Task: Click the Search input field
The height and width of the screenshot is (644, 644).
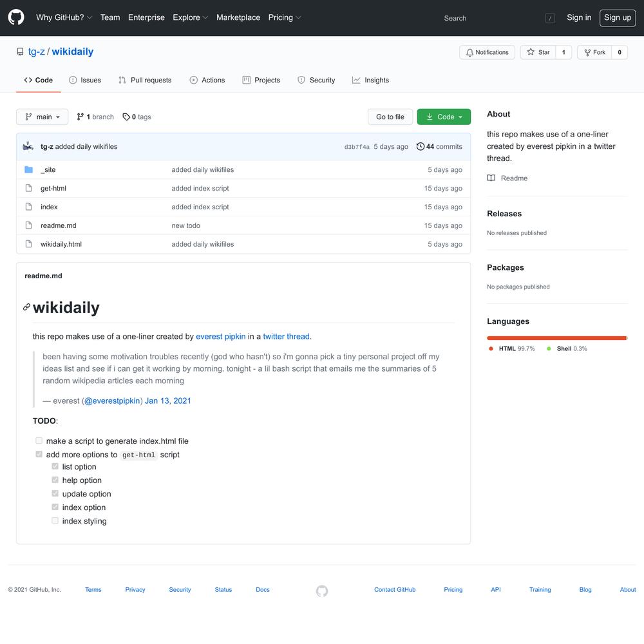Action: [x=498, y=18]
